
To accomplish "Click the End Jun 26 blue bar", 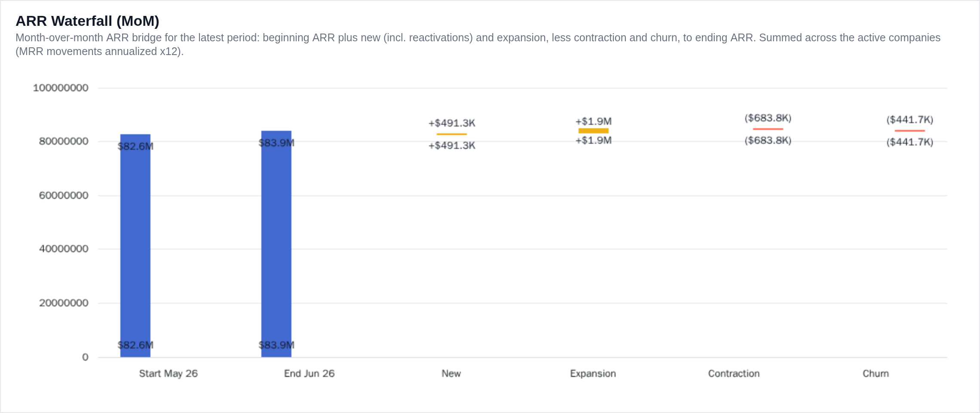I will (x=276, y=244).
